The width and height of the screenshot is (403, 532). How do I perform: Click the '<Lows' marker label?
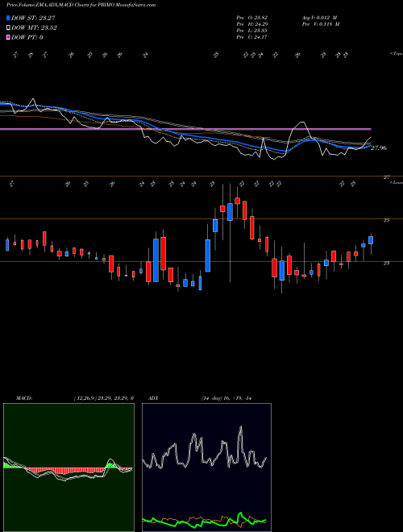coord(397,182)
